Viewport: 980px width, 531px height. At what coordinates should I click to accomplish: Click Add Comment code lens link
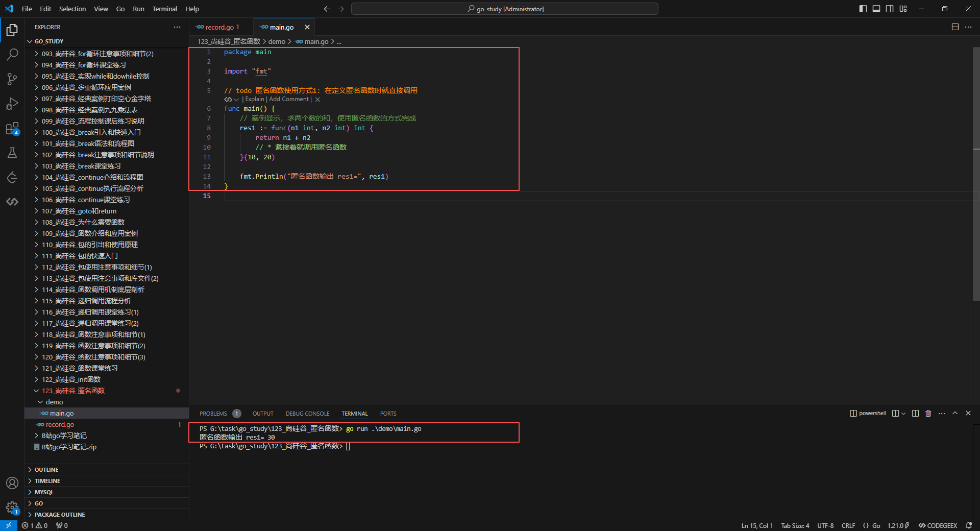(x=289, y=100)
